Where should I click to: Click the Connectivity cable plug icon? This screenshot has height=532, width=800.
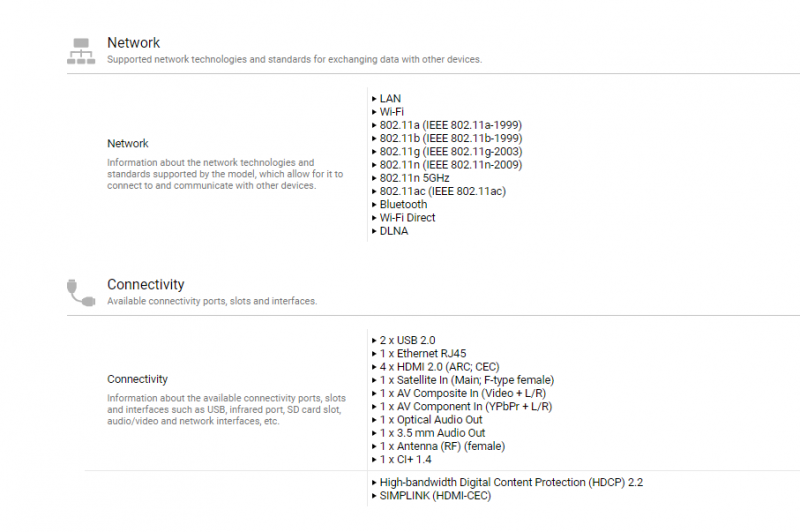[x=81, y=291]
